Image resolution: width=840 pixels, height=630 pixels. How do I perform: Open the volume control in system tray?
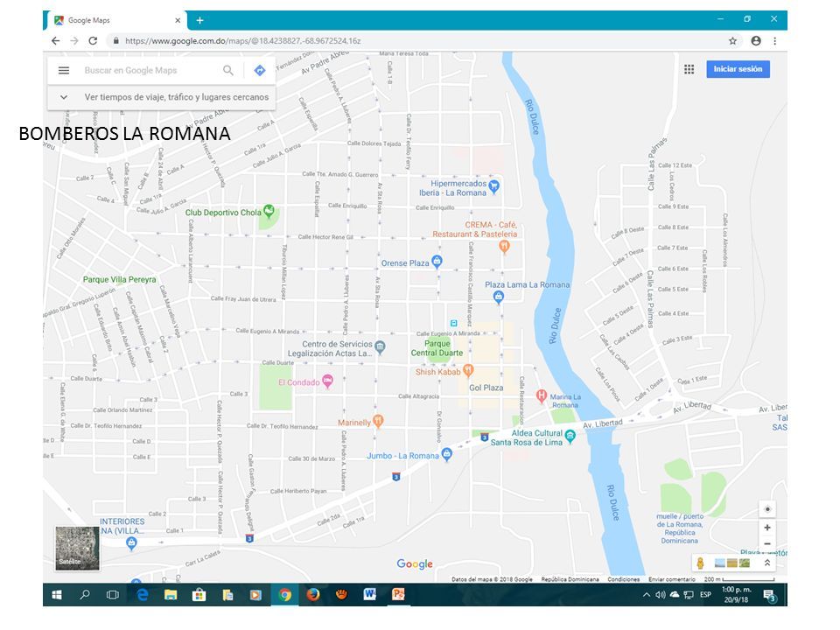(x=660, y=595)
